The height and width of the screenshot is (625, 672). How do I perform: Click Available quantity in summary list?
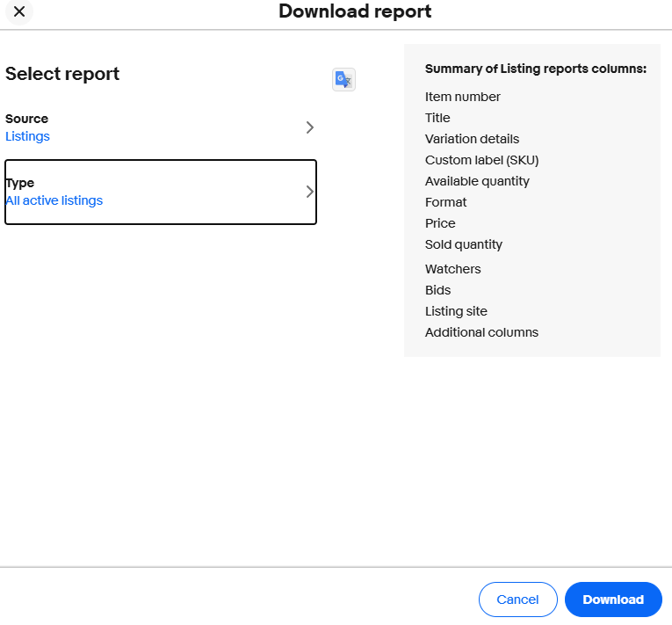477,181
